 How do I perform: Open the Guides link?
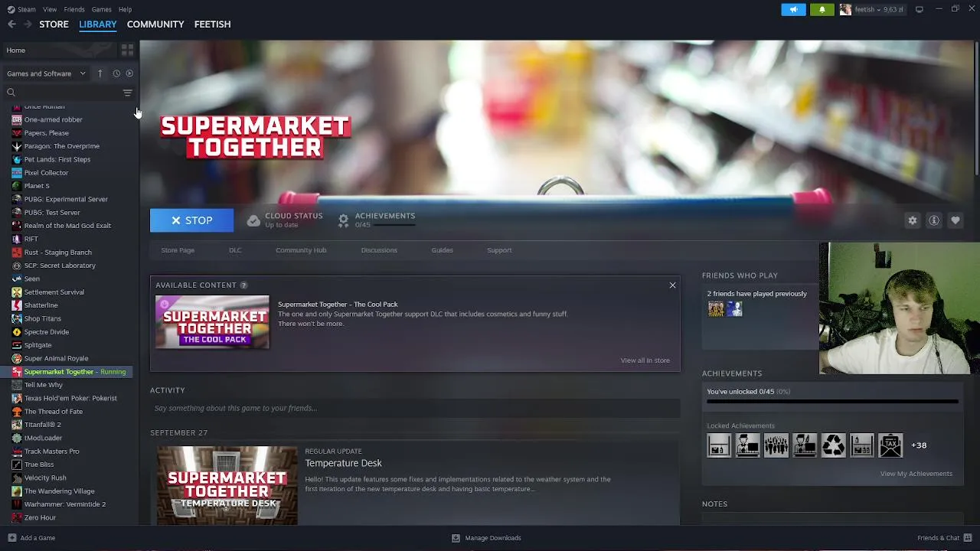pyautogui.click(x=442, y=250)
